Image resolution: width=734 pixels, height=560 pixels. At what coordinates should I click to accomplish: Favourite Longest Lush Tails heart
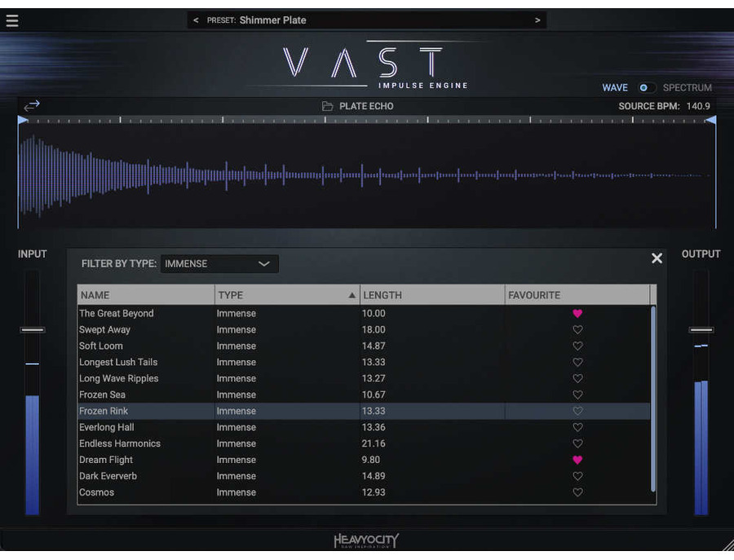click(x=577, y=362)
